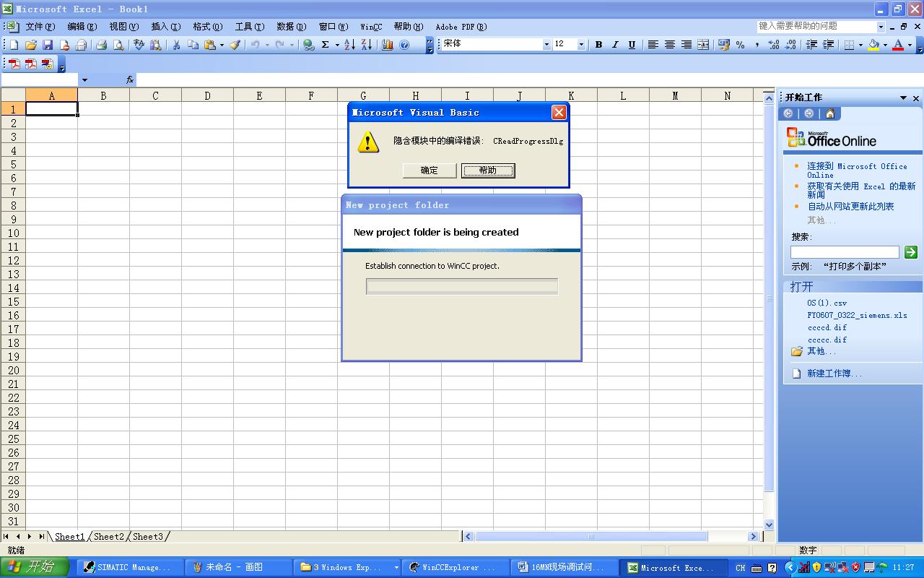Open the font name dropdown
Image resolution: width=924 pixels, height=578 pixels.
pos(546,45)
